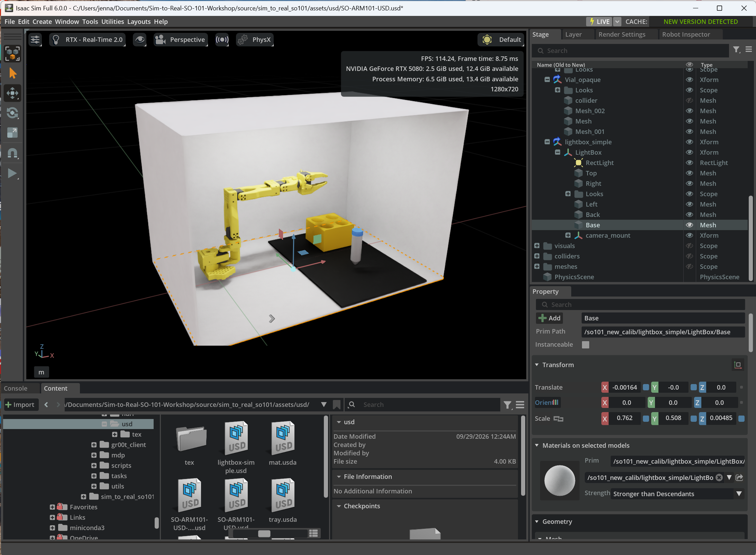Toggle visibility of collider mesh

tap(690, 100)
